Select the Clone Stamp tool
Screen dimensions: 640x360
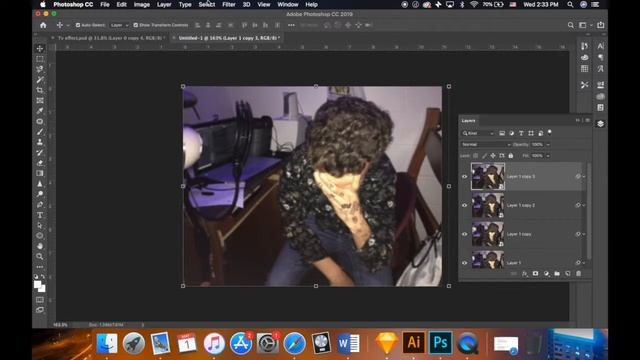click(40, 142)
